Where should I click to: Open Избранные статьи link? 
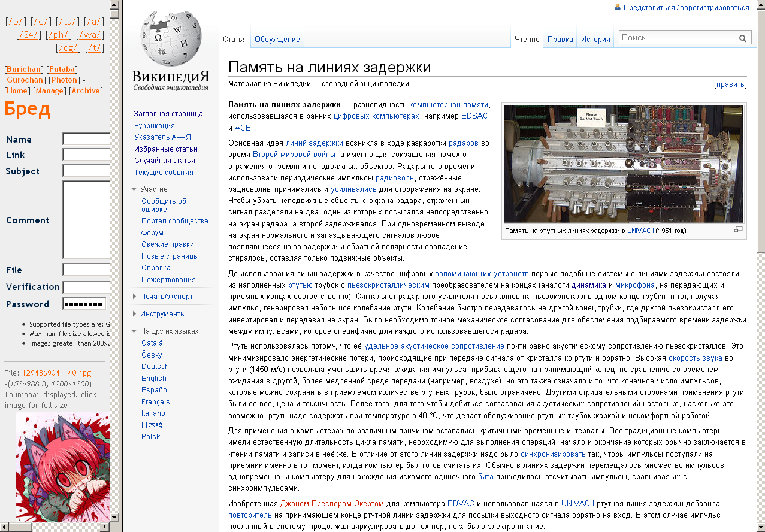tap(166, 149)
